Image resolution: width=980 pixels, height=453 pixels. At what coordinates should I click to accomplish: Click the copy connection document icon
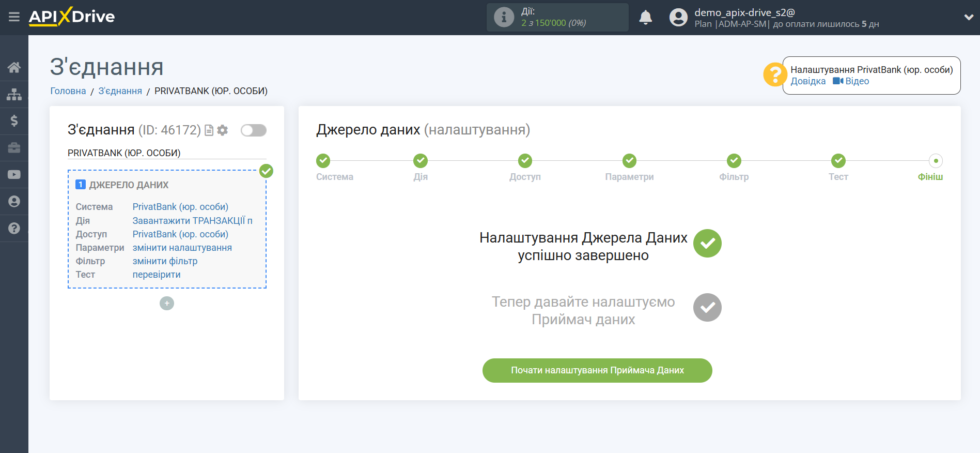(x=209, y=130)
